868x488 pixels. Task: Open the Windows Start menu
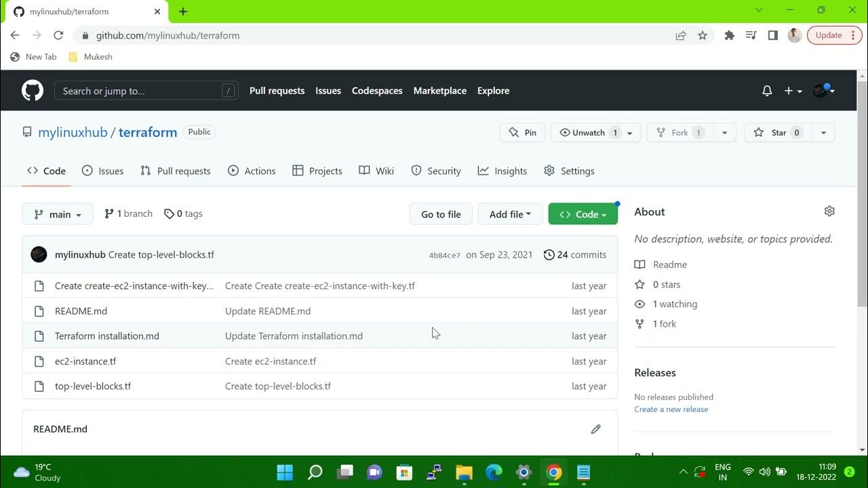pyautogui.click(x=285, y=472)
